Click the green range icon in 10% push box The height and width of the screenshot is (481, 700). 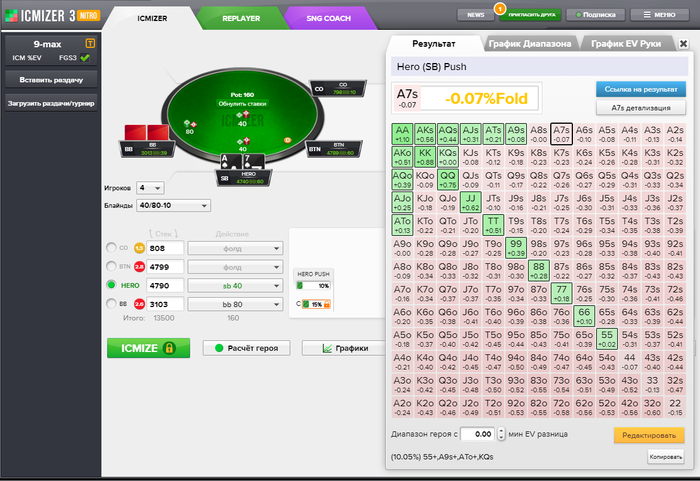coord(300,285)
